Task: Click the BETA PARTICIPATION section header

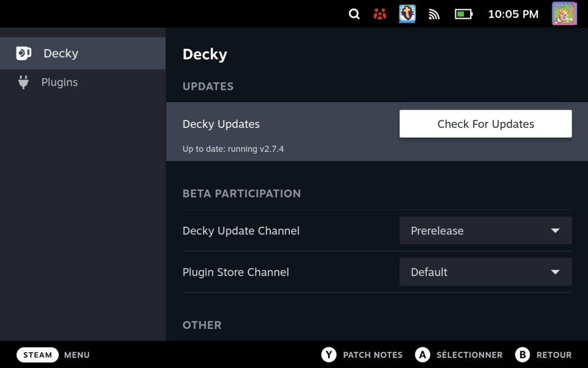Action: click(x=241, y=193)
